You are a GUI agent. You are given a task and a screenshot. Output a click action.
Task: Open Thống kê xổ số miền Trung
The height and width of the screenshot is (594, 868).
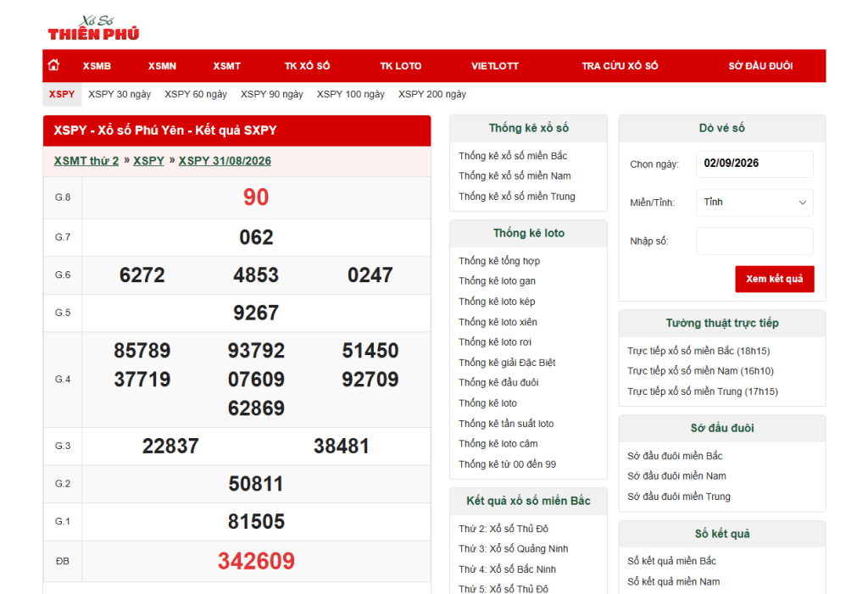pos(516,197)
